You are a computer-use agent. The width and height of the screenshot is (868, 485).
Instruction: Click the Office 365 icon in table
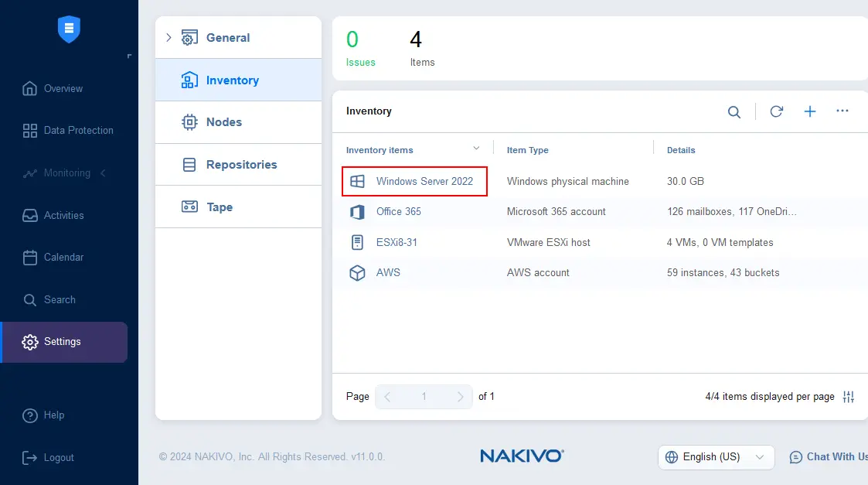[x=358, y=212]
